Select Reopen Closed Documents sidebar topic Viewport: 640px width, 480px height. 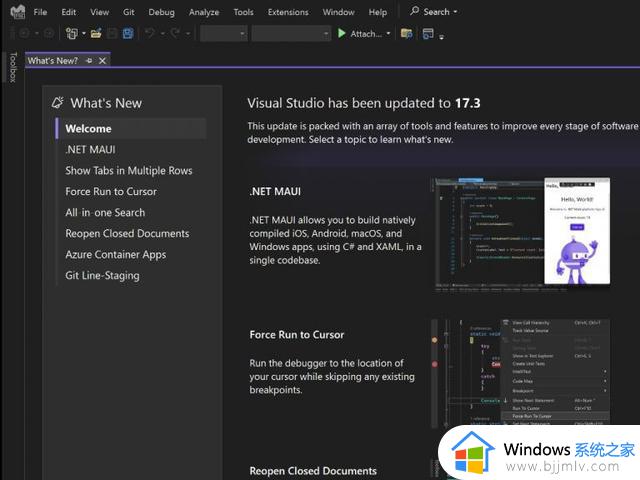[127, 233]
